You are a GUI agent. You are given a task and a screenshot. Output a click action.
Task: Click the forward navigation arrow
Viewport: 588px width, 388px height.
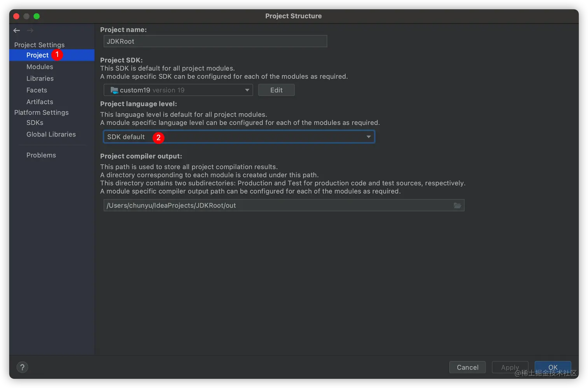(x=30, y=30)
